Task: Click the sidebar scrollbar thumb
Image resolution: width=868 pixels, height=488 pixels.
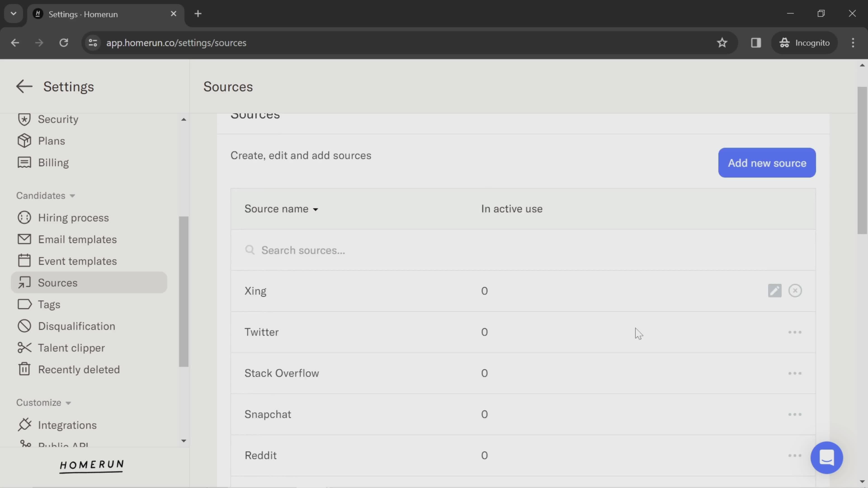Action: click(x=184, y=291)
